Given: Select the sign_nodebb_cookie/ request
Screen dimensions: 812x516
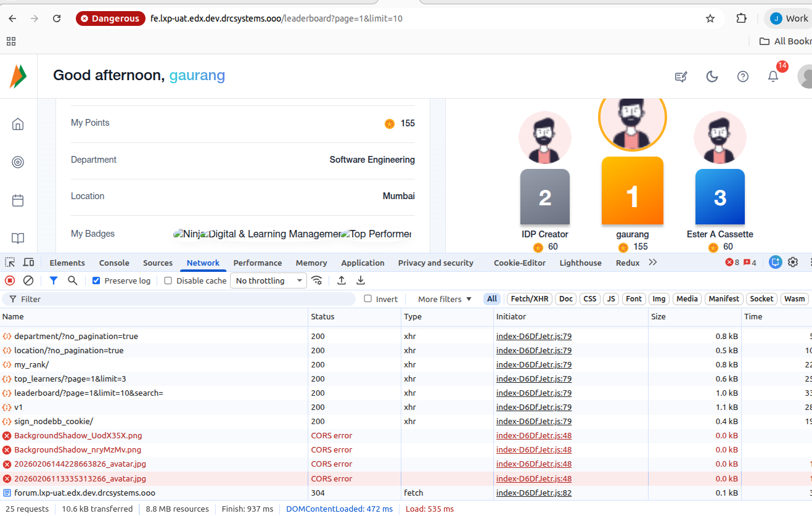Looking at the screenshot, I should 406,422.
